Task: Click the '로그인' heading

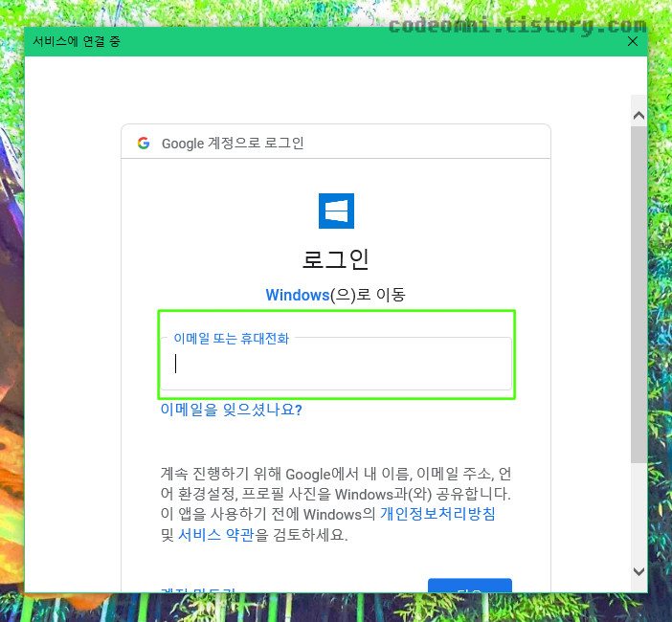Action: 336,259
